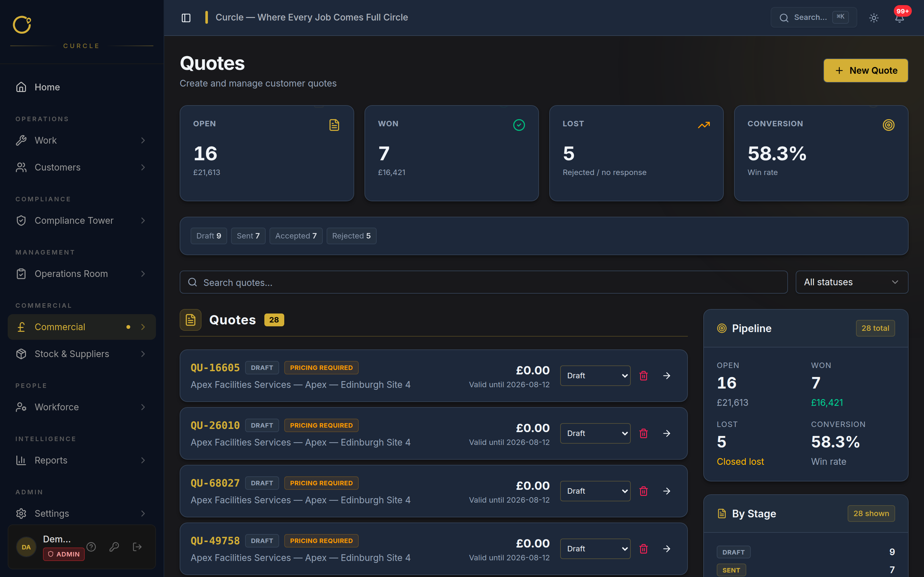Delete quote QU-16605 with trash icon
The image size is (924, 577).
point(643,375)
